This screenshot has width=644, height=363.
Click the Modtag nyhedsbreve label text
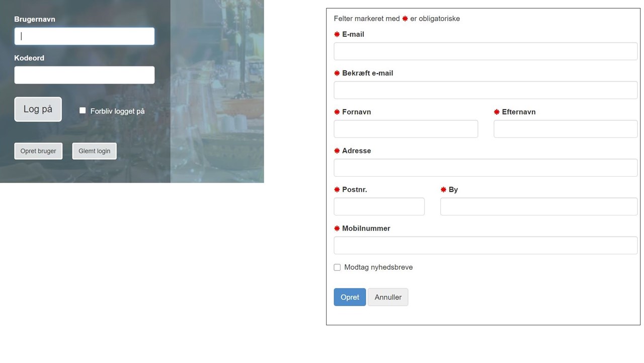click(x=378, y=267)
